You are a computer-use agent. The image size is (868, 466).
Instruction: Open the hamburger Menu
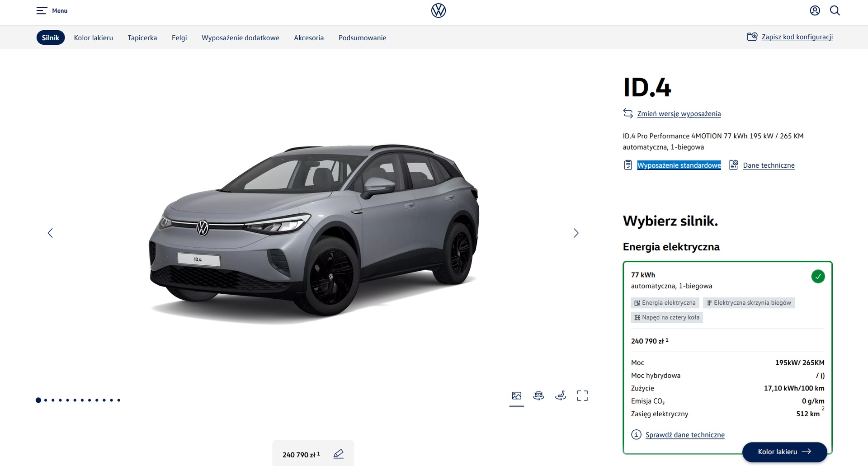click(x=52, y=10)
